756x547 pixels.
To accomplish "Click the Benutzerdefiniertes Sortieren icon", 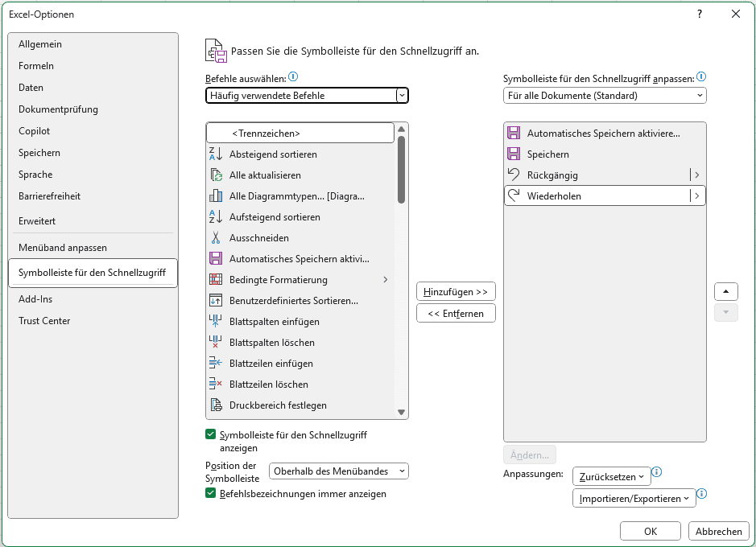I will [x=216, y=301].
